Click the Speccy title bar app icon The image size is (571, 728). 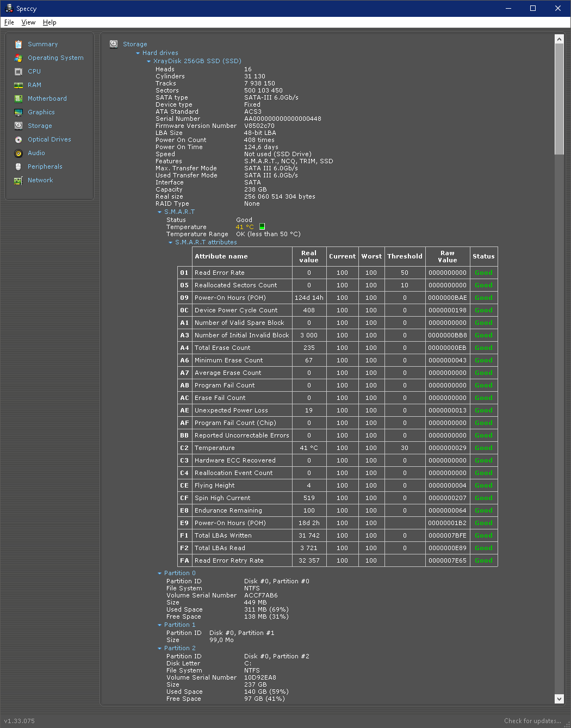tap(9, 8)
